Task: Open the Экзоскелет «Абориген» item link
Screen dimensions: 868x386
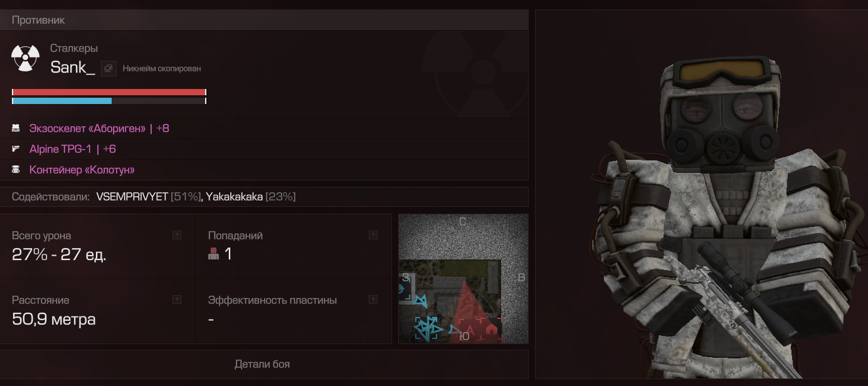Action: (x=99, y=128)
